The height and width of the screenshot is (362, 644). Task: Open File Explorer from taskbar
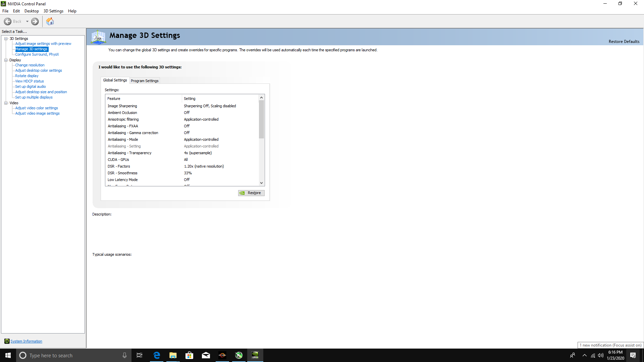tap(173, 355)
